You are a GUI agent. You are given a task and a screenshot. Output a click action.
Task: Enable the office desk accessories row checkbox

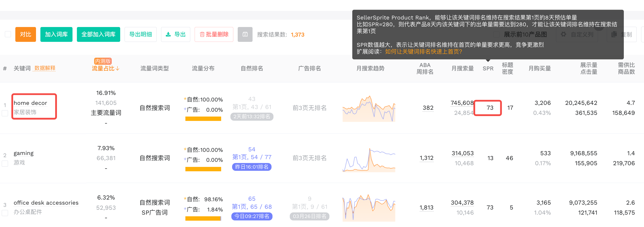coord(5,213)
